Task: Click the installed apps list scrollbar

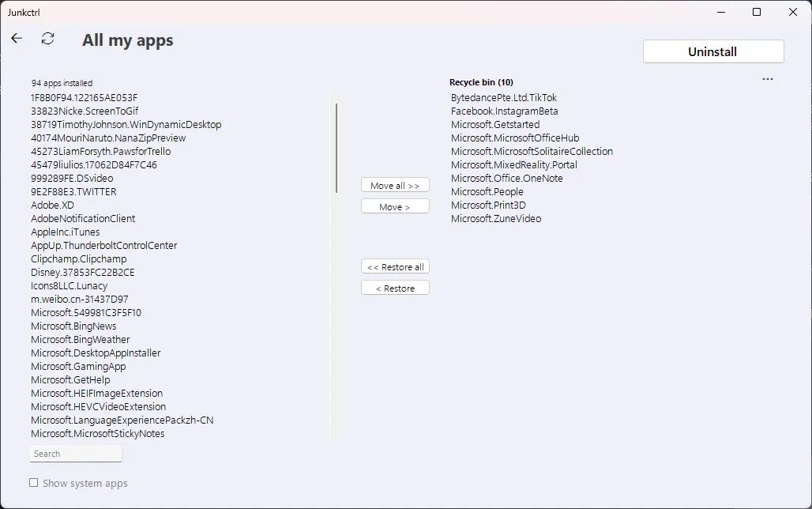Action: coord(336,149)
